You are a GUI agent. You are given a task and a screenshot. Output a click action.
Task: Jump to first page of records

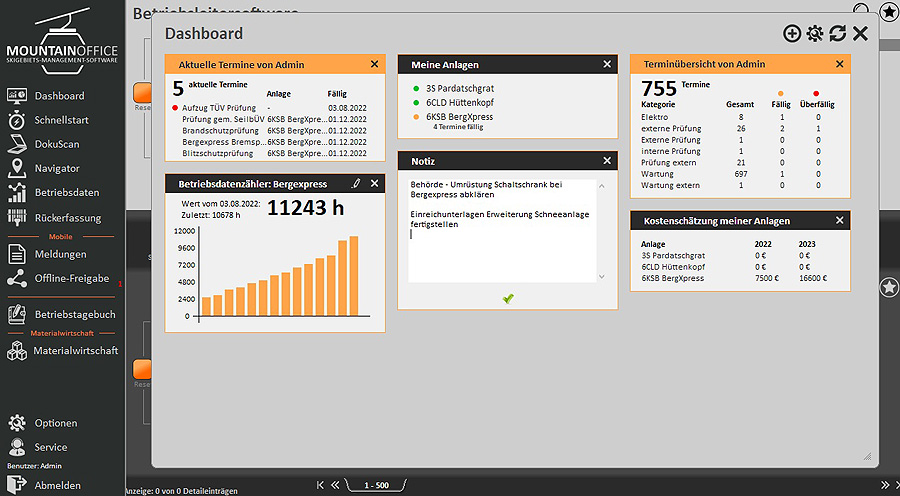coord(321,485)
